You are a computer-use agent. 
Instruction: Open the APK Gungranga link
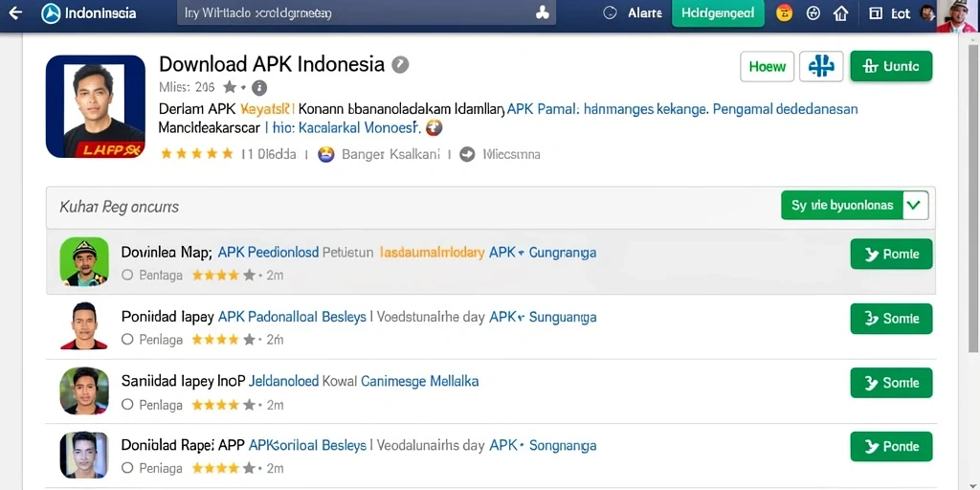point(543,253)
